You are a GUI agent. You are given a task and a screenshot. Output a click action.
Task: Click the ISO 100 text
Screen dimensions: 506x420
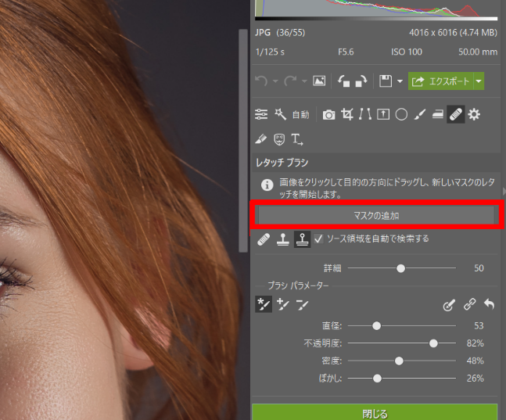(407, 52)
